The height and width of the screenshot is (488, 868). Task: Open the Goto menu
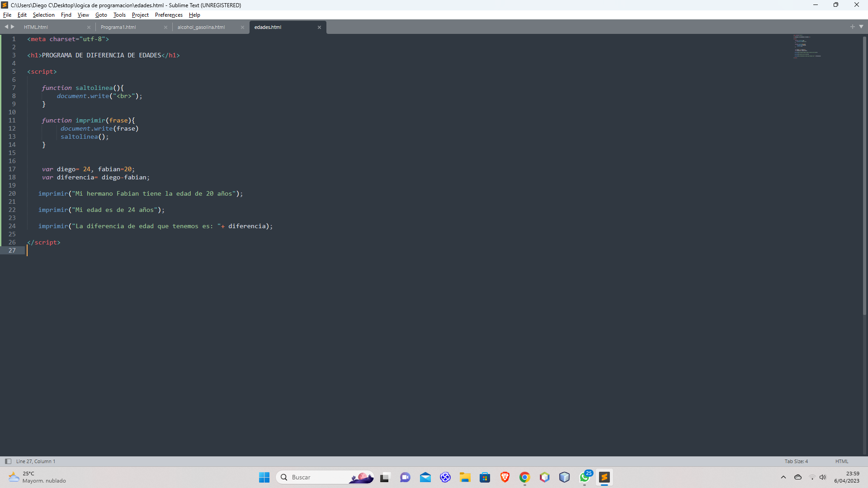[101, 15]
